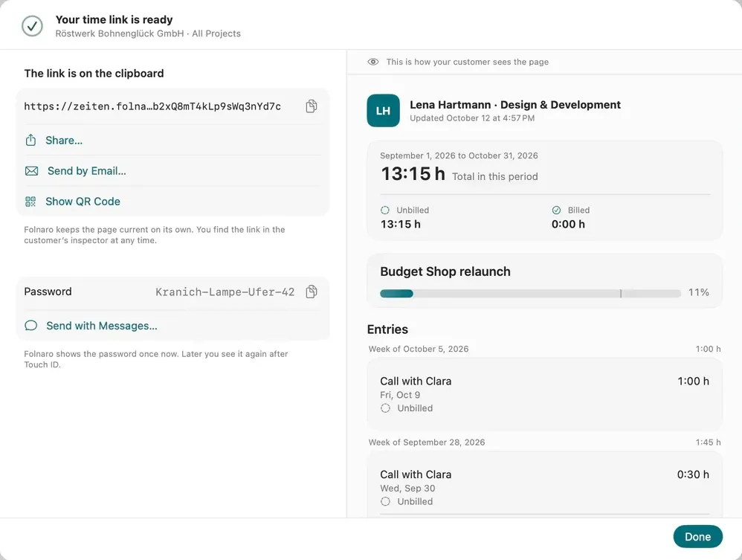The image size is (742, 560).
Task: Click the Billed checkmark icon in summary
Action: click(x=556, y=210)
